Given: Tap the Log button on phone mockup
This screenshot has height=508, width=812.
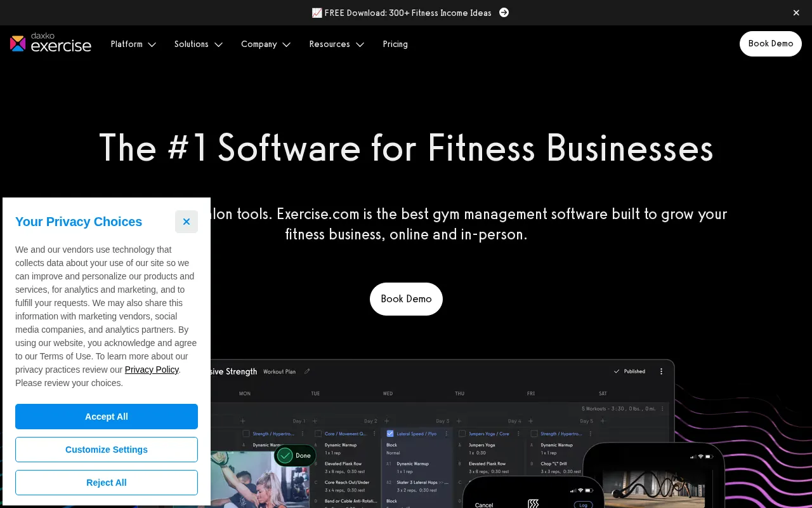Looking at the screenshot, I should click(x=583, y=505).
